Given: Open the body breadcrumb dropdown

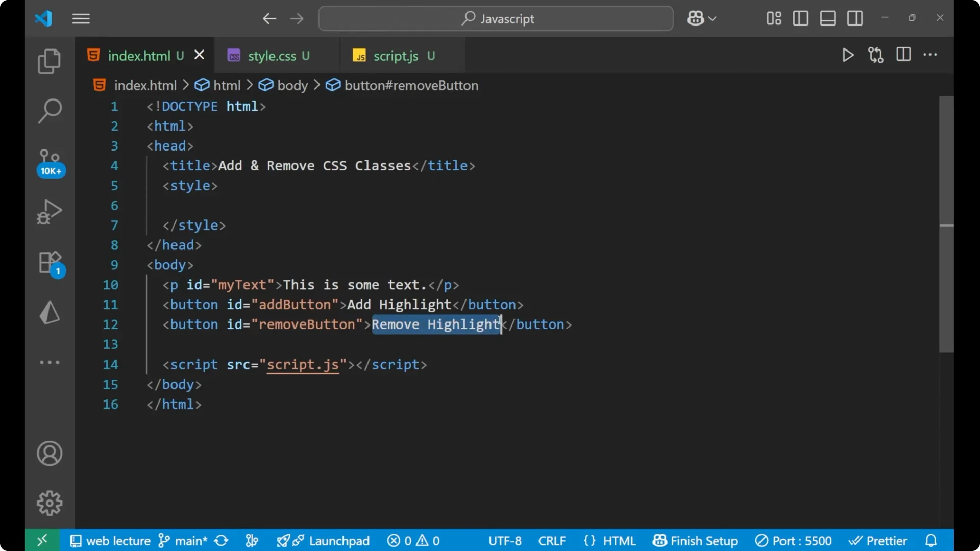Looking at the screenshot, I should pos(292,85).
